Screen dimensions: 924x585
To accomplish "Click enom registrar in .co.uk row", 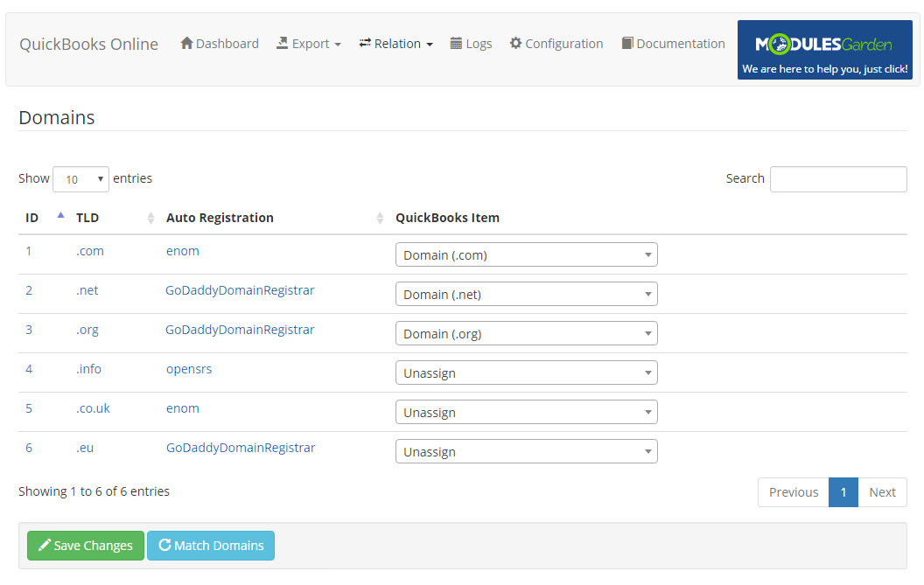I will point(183,408).
